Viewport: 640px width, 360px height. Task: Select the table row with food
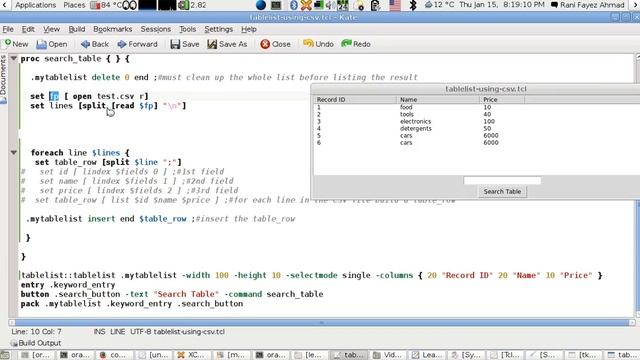click(476, 107)
